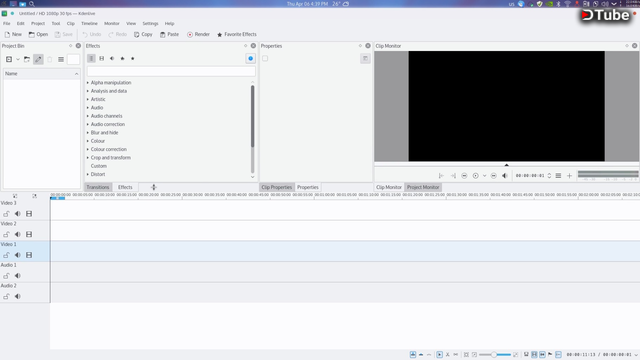Sort Project Bin by Name column
This screenshot has width=640, height=360.
pyautogui.click(x=41, y=73)
